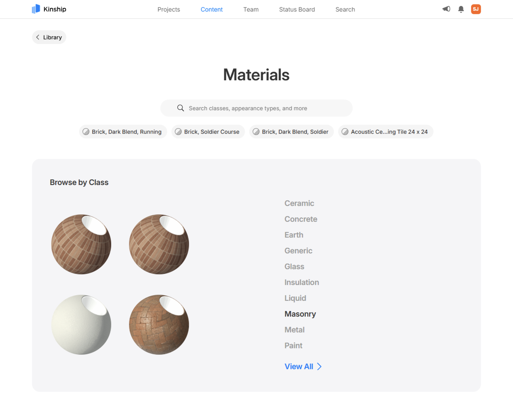Switch to the Projects tab
This screenshot has height=420, width=513.
[169, 9]
